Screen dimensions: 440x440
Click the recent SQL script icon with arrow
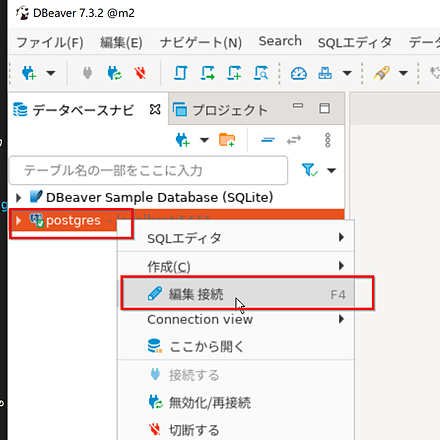[207, 73]
